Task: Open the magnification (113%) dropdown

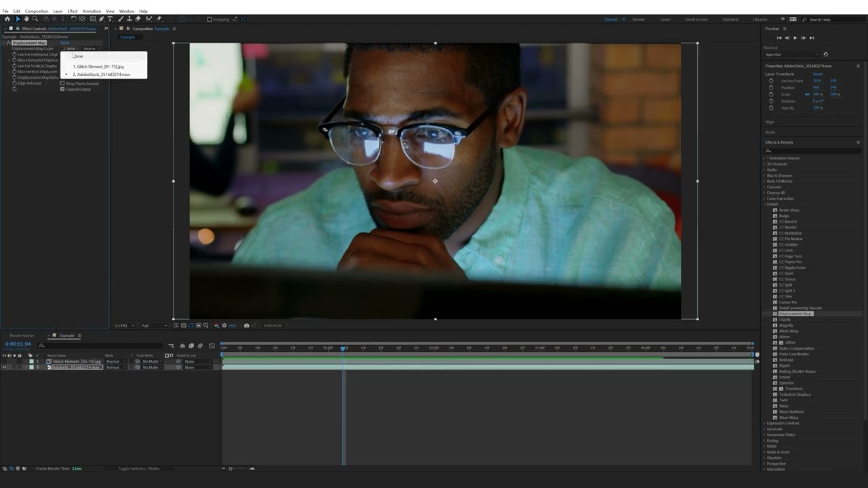Action: [x=124, y=325]
